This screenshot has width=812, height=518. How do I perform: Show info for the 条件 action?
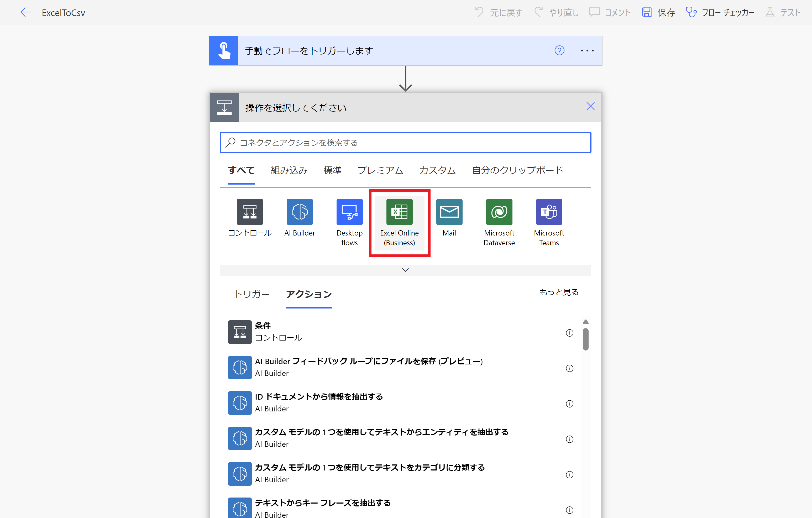pos(569,333)
